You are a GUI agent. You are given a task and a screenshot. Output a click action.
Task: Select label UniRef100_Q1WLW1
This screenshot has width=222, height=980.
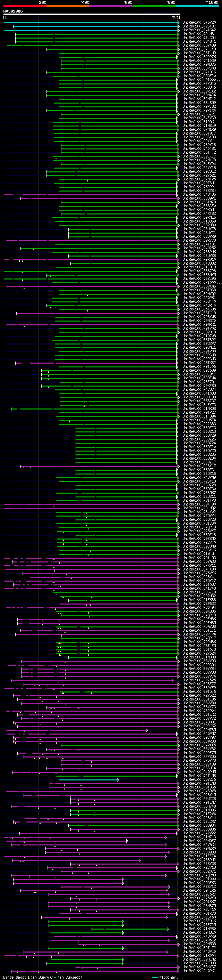(199, 554)
